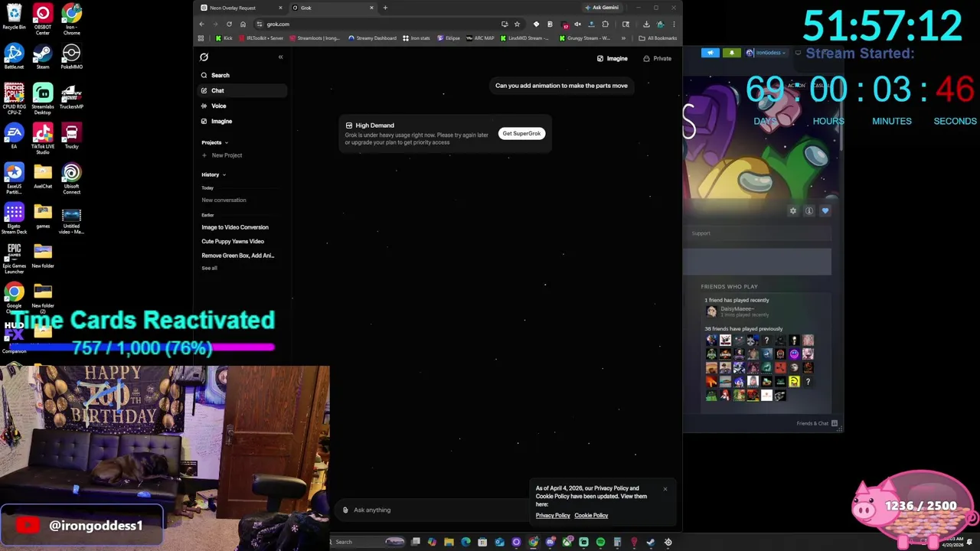The image size is (980, 551).
Task: Dismiss the privacy policy update notice
Action: tap(665, 488)
